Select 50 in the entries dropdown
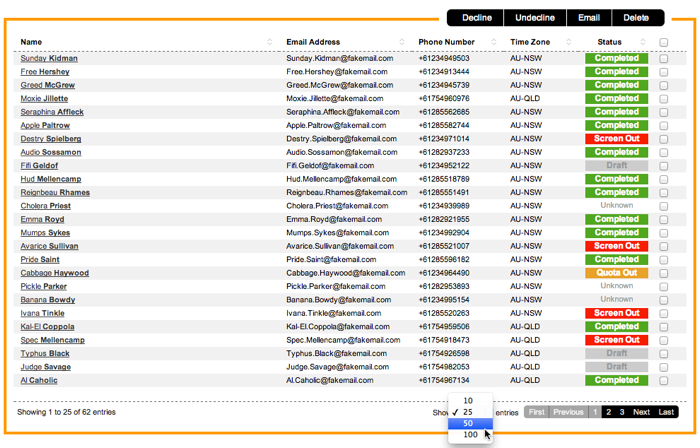700x448 pixels. click(x=468, y=423)
